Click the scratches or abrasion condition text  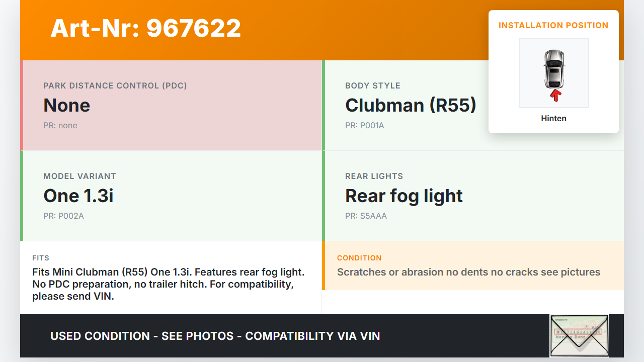pyautogui.click(x=468, y=273)
